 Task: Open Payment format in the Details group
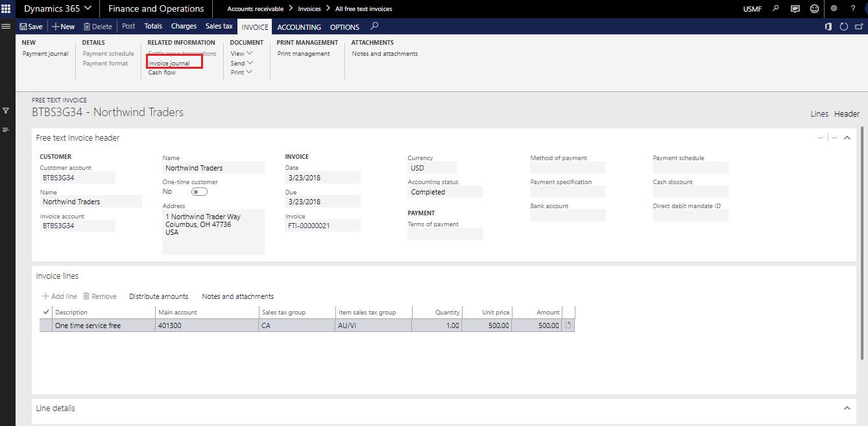[105, 64]
